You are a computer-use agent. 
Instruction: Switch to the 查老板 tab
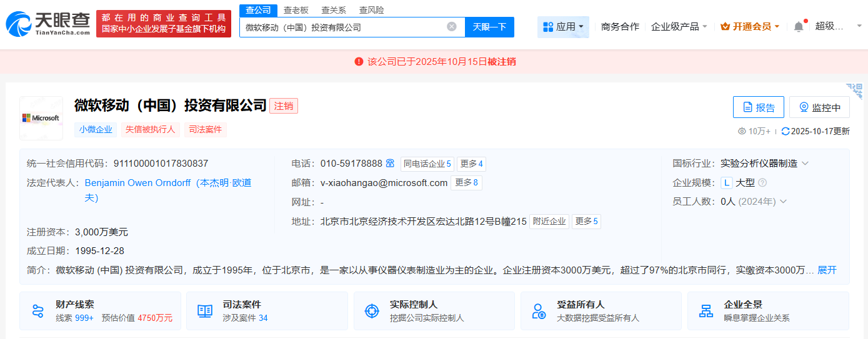click(x=296, y=10)
